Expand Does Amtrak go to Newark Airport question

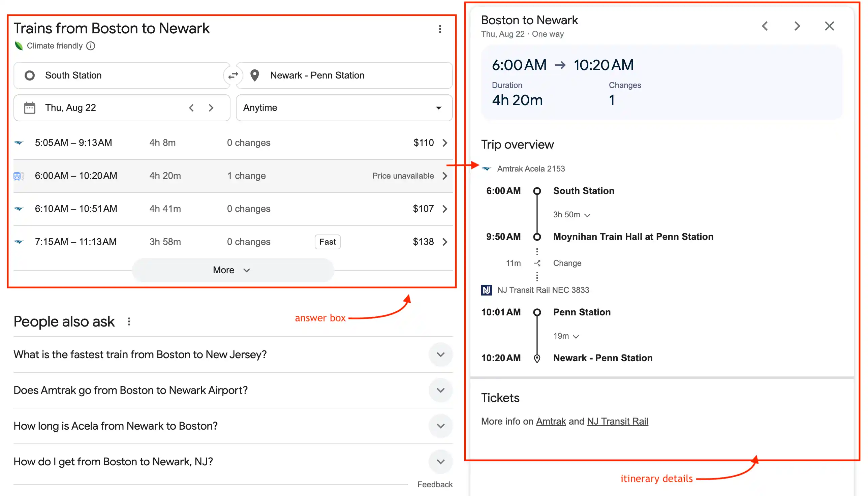440,391
